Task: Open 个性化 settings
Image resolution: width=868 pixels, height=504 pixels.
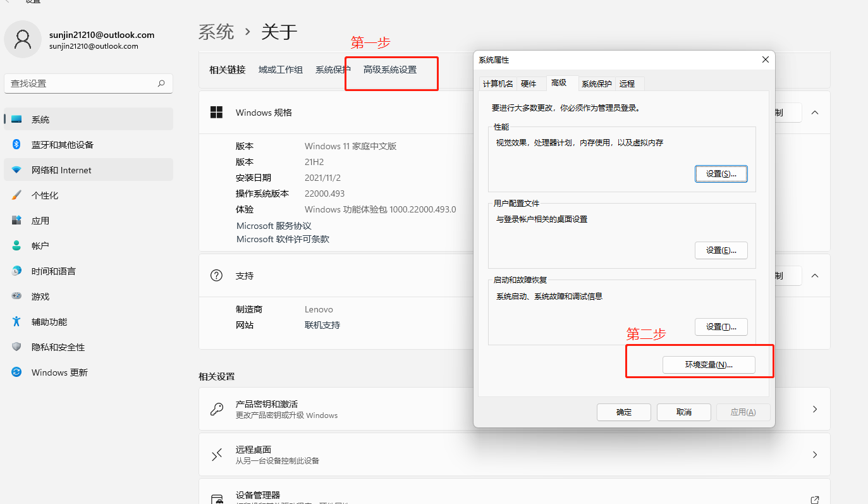Action: (89, 195)
